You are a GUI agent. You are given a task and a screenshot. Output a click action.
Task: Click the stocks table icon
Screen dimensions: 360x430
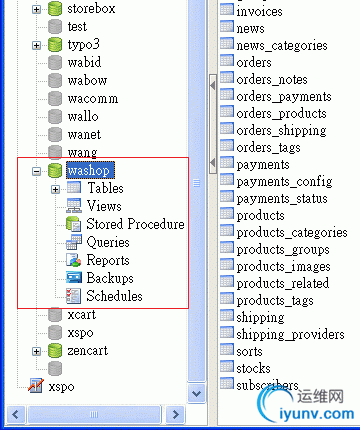tap(227, 366)
